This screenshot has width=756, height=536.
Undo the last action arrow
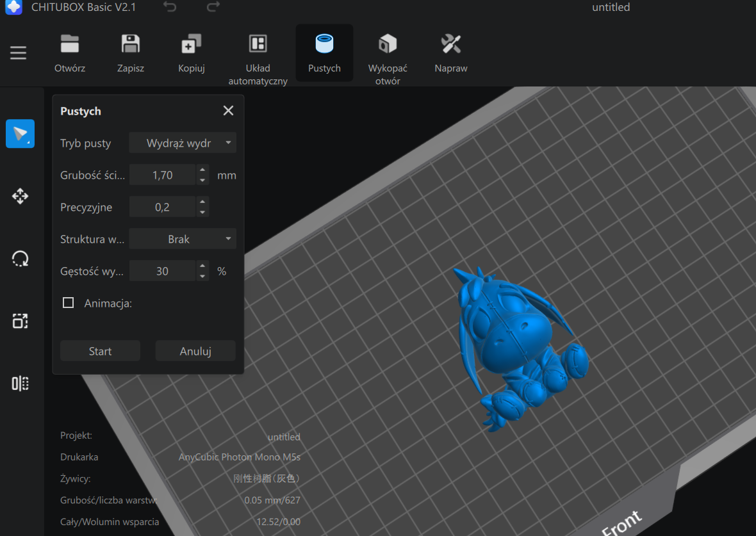point(170,7)
